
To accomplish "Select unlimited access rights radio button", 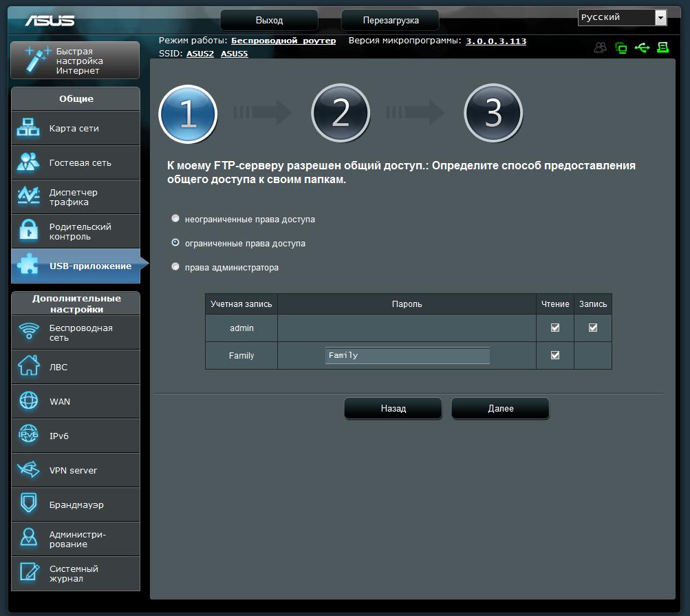I will point(175,218).
